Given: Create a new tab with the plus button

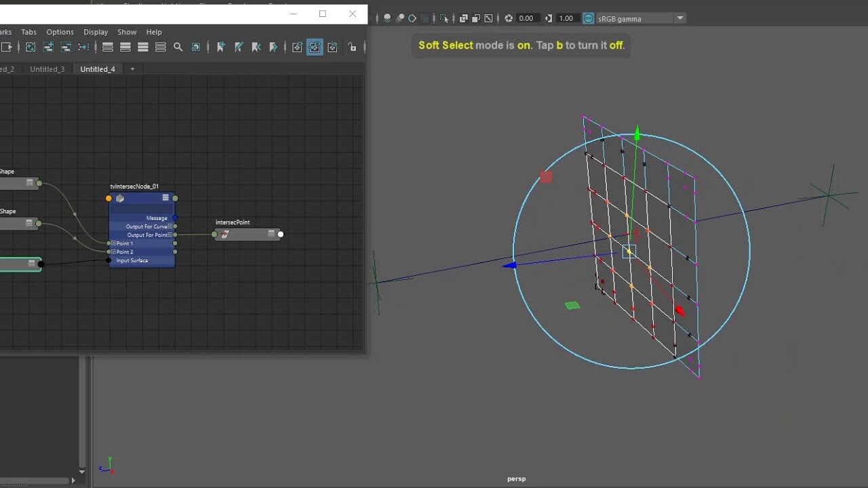Looking at the screenshot, I should click(x=132, y=68).
